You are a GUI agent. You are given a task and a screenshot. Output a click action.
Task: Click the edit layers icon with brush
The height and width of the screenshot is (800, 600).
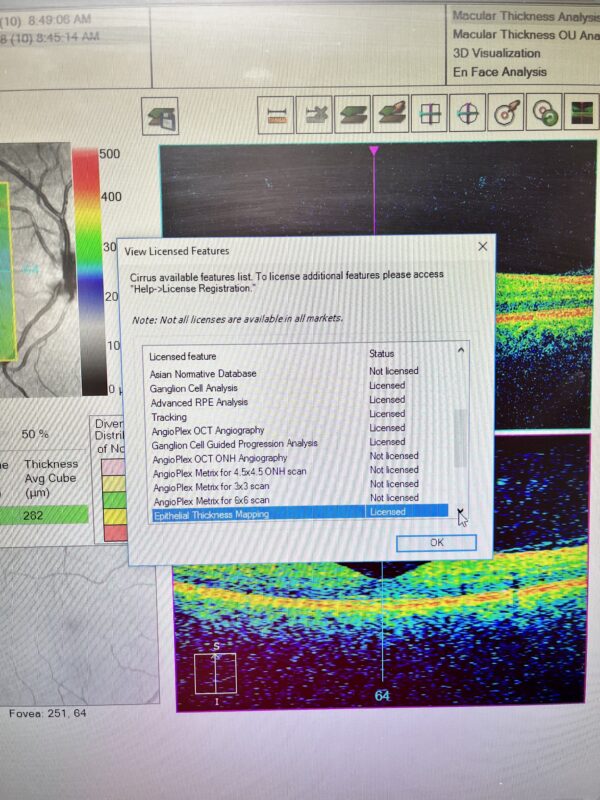(391, 113)
